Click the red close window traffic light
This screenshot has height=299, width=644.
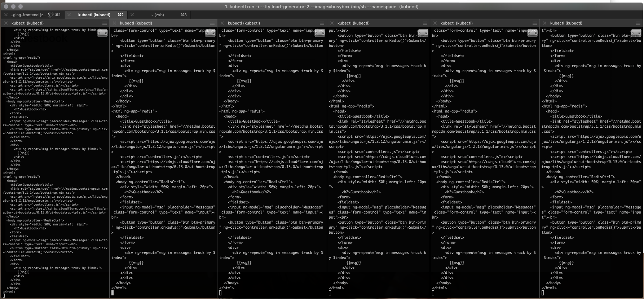pos(6,6)
